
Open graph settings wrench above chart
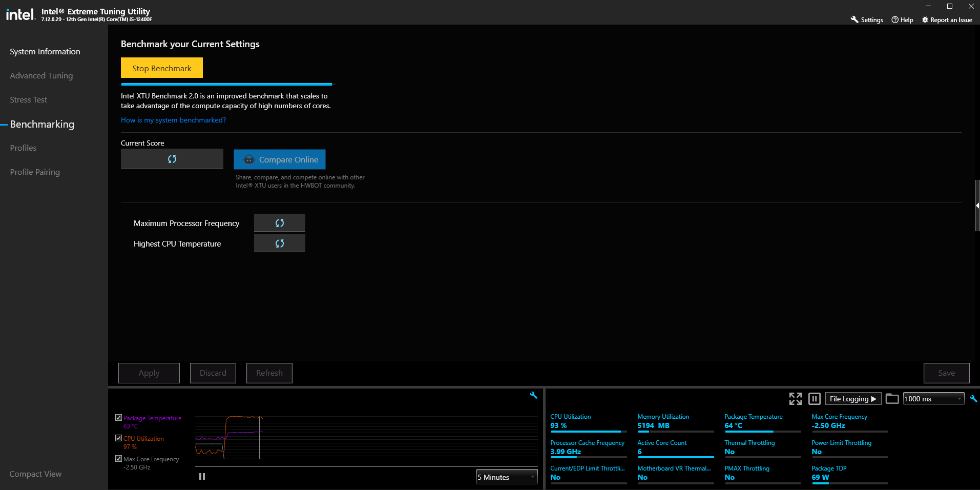(x=533, y=395)
